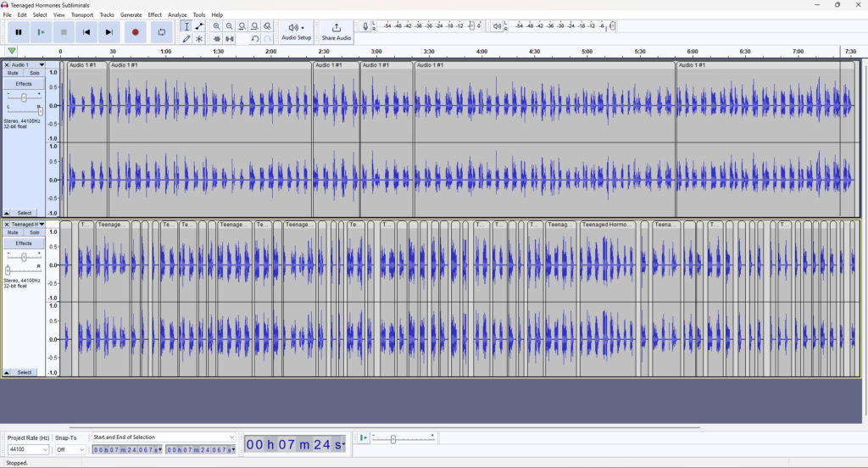Skip to start of the project

[86, 32]
